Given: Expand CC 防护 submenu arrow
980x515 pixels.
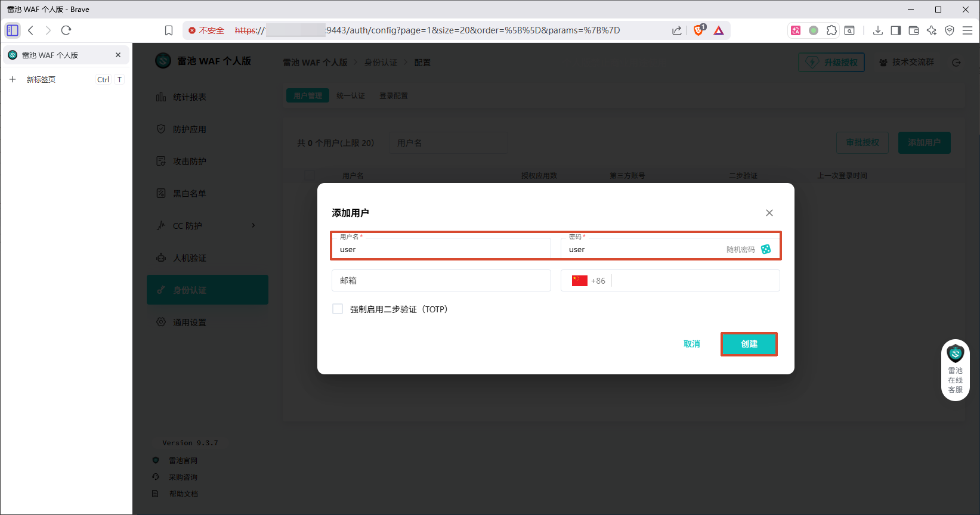Looking at the screenshot, I should (x=253, y=225).
